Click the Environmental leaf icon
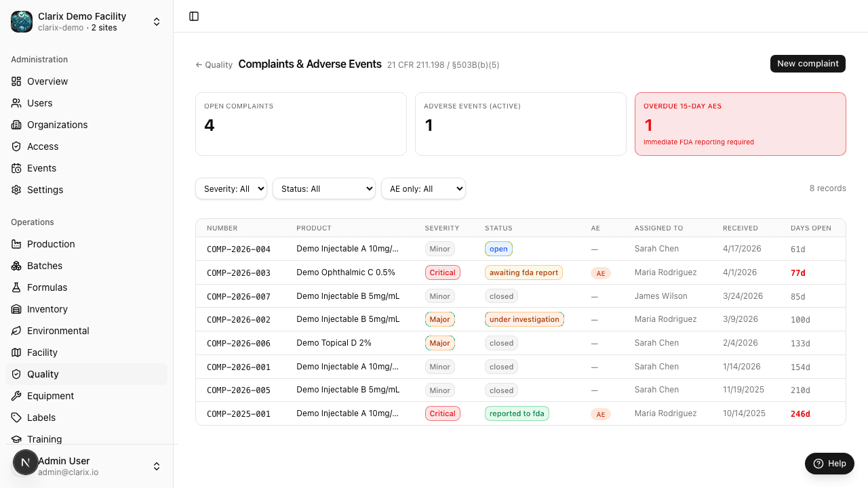The height and width of the screenshot is (488, 868). coord(16,331)
